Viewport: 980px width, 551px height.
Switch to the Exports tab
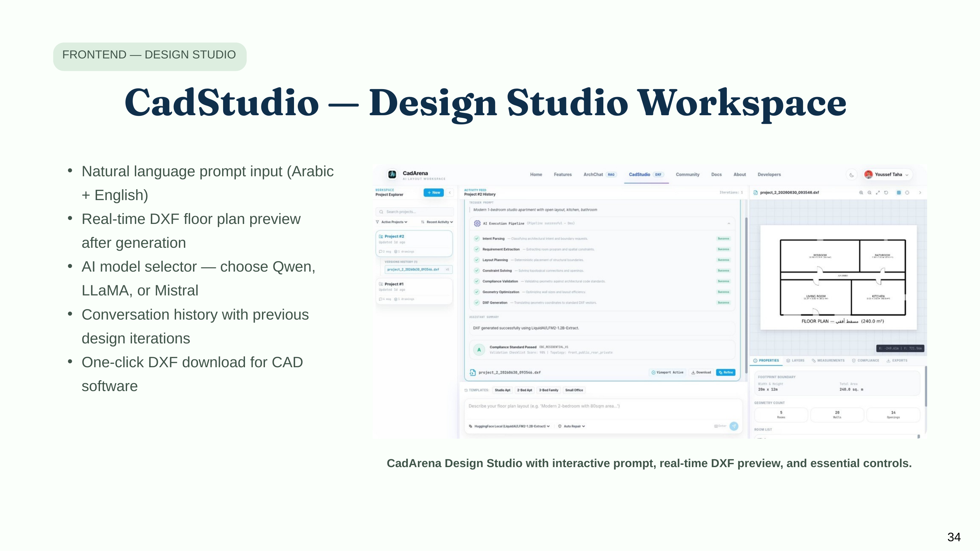tap(897, 360)
